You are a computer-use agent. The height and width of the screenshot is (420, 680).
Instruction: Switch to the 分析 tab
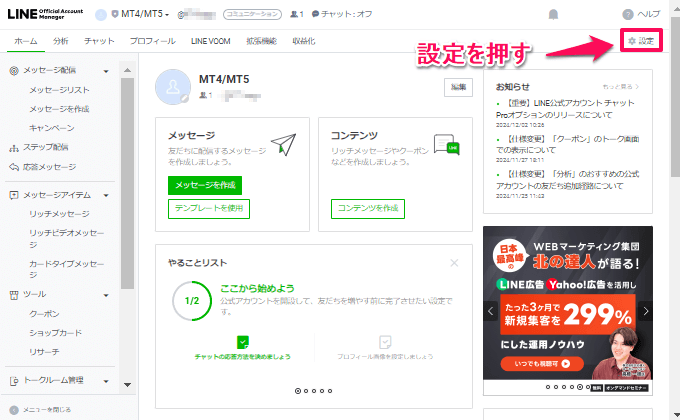61,41
